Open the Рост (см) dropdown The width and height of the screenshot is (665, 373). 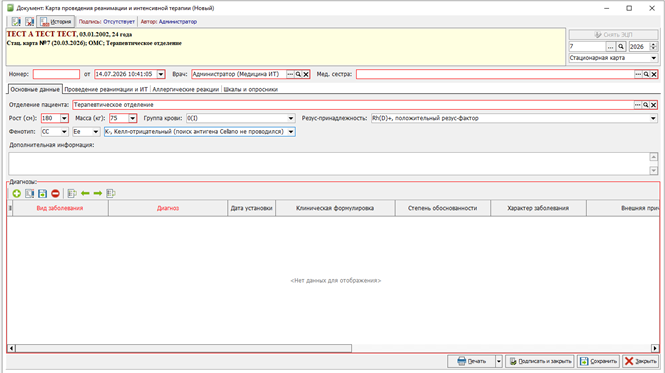coord(64,118)
